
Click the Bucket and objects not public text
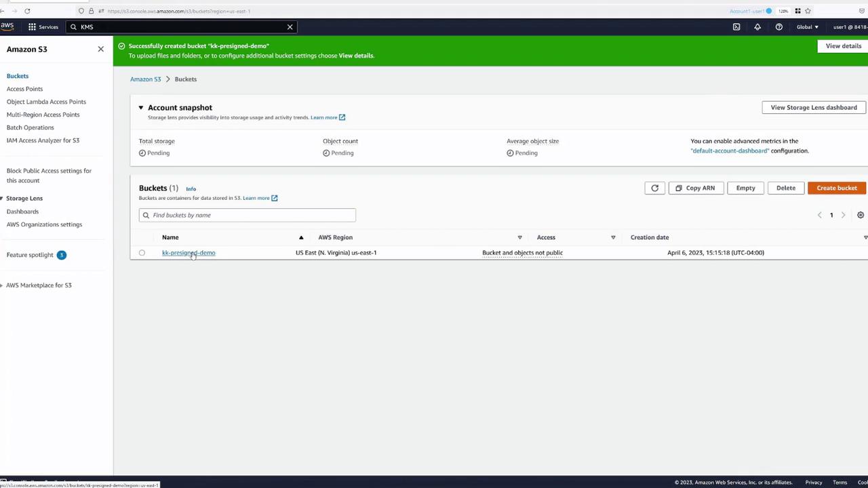(522, 253)
